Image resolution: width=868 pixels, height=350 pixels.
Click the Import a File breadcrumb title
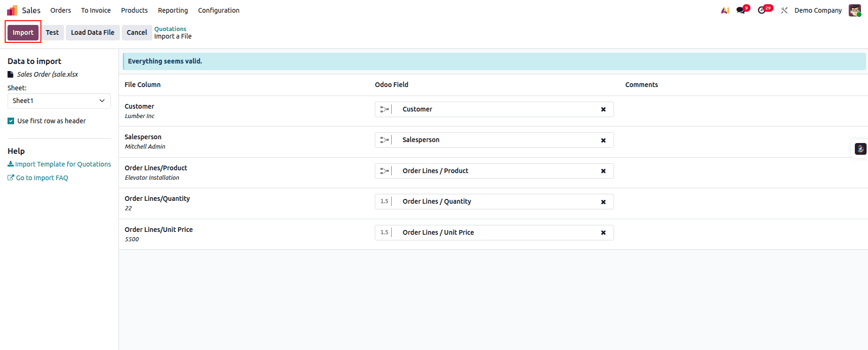173,36
